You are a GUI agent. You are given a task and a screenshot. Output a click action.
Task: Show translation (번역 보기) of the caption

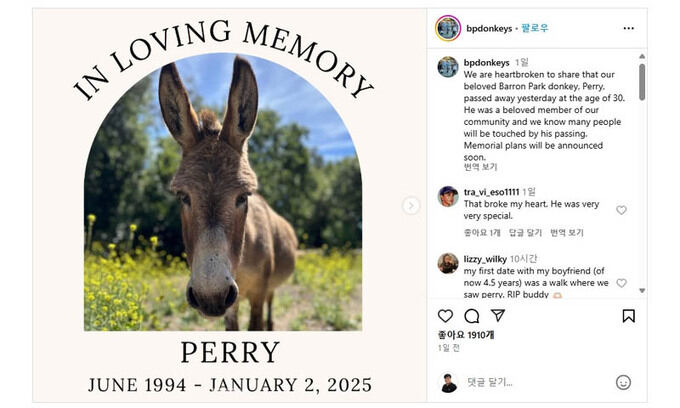(481, 167)
